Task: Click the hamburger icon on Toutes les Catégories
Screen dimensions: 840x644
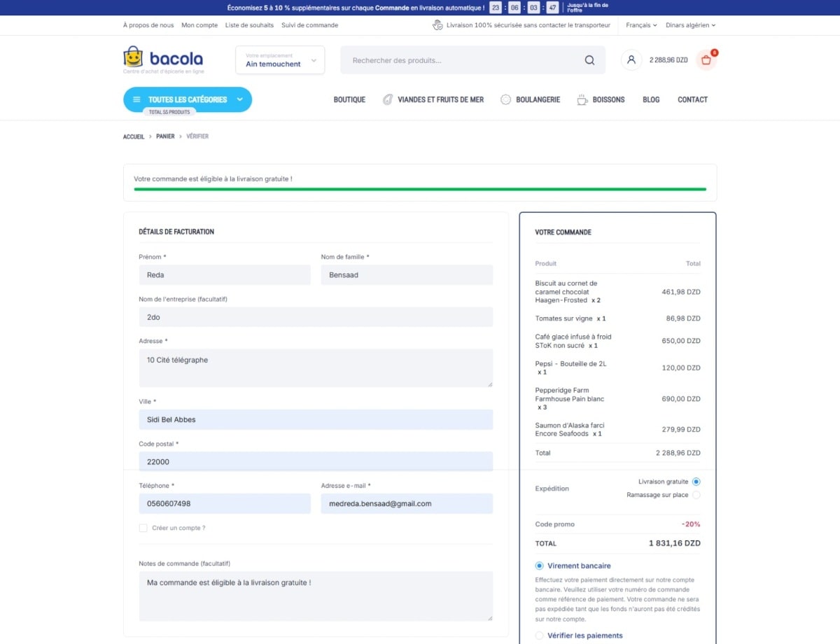Action: point(136,99)
